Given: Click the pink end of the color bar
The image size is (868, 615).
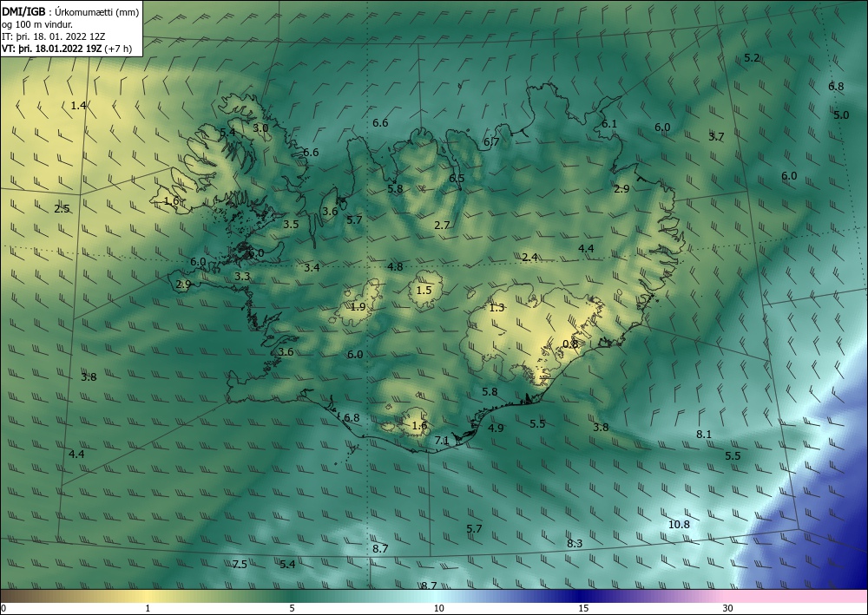Looking at the screenshot, I should click(x=797, y=596).
